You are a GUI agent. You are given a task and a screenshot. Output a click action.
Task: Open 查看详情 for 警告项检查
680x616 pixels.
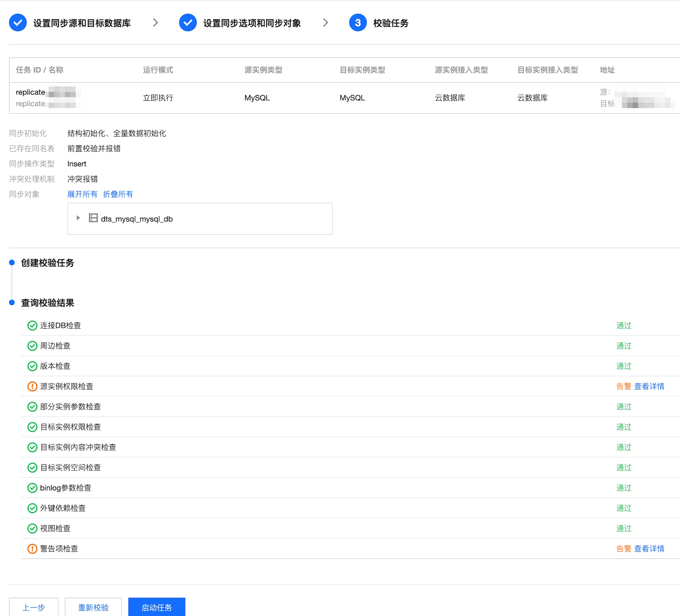click(x=649, y=549)
